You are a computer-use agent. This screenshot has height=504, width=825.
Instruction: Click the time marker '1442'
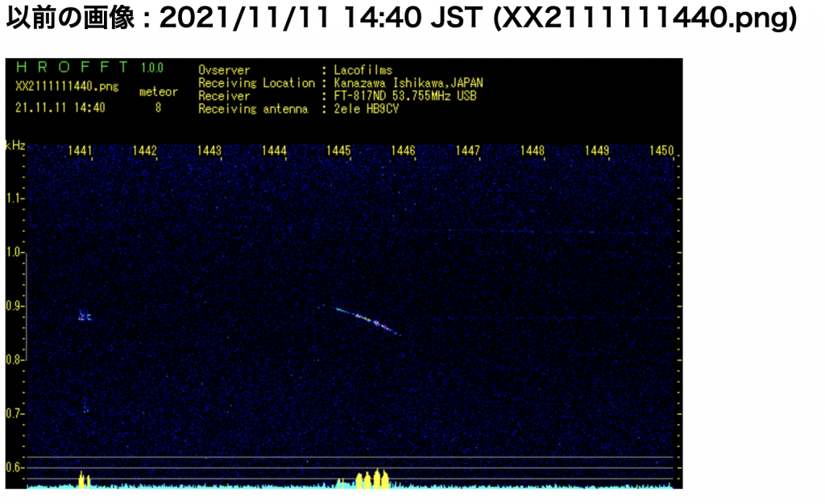pyautogui.click(x=145, y=151)
